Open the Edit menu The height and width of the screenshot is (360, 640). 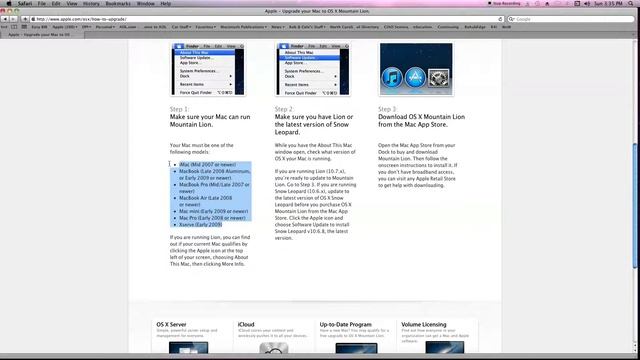pos(56,3)
